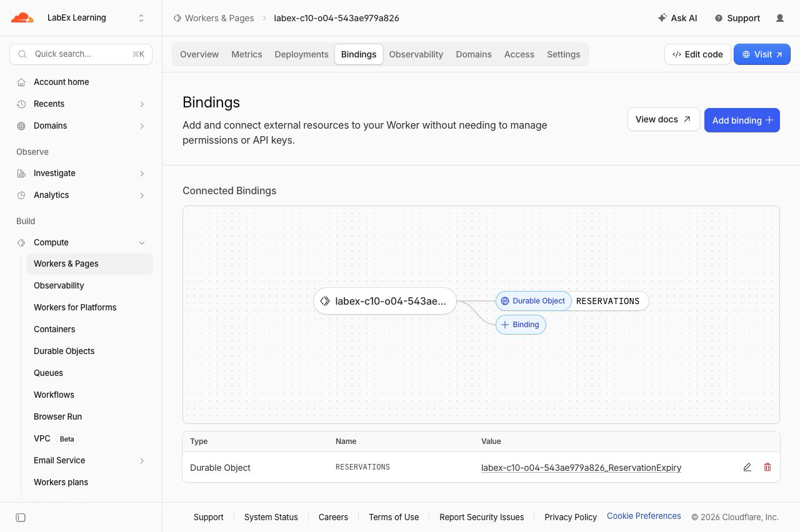Image resolution: width=800 pixels, height=532 pixels.
Task: Open the user profile icon
Action: click(780, 18)
